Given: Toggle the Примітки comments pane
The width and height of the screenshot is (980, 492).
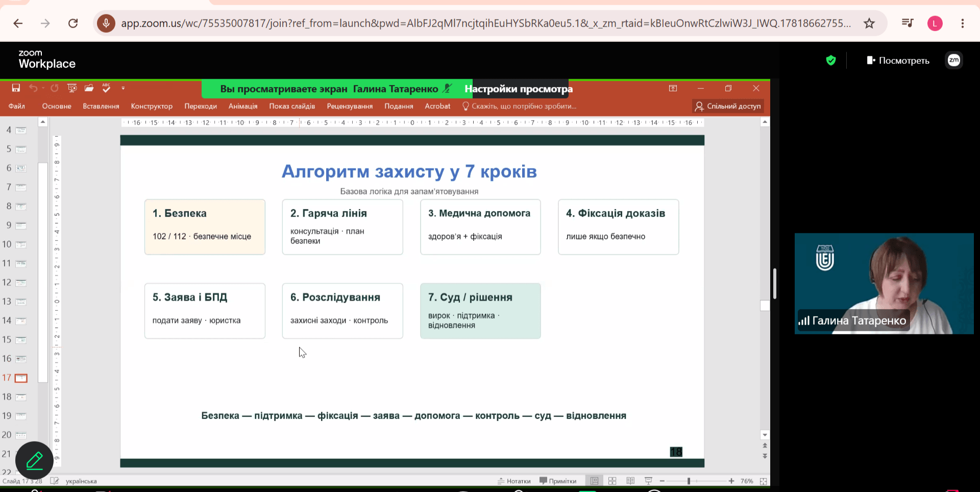Looking at the screenshot, I should click(558, 481).
